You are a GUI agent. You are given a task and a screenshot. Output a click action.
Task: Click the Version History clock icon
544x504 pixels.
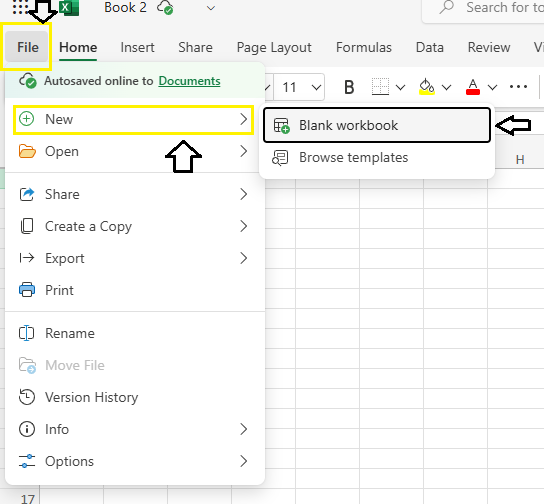(27, 397)
